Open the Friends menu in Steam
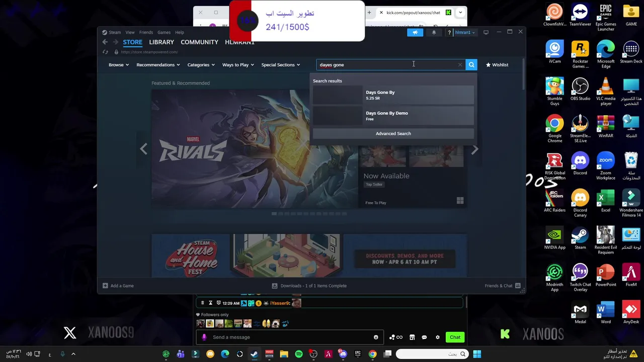 pos(146,33)
